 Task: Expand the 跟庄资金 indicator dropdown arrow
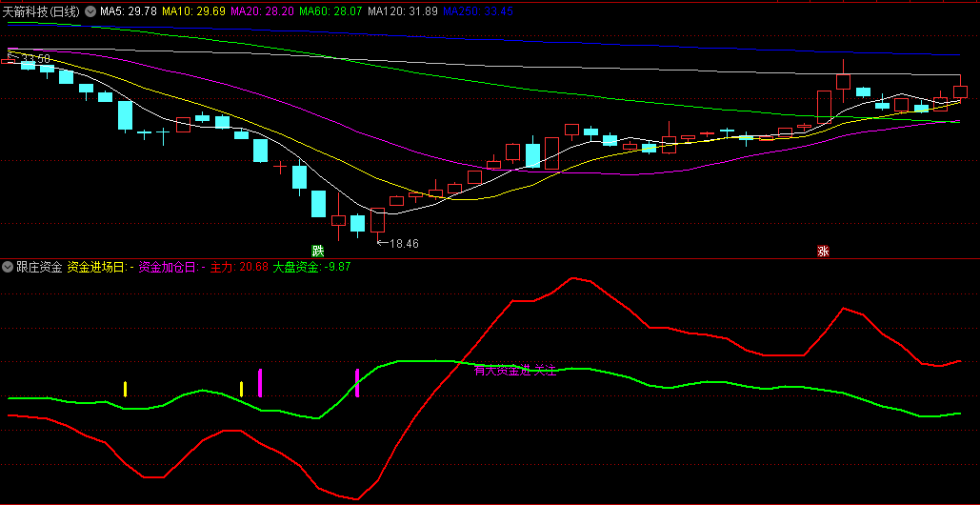8,268
